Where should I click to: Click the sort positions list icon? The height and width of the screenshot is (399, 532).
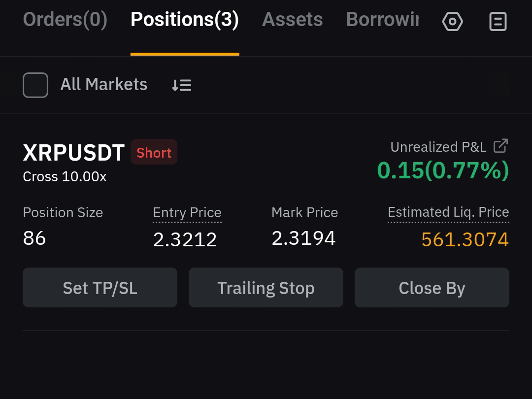point(181,85)
